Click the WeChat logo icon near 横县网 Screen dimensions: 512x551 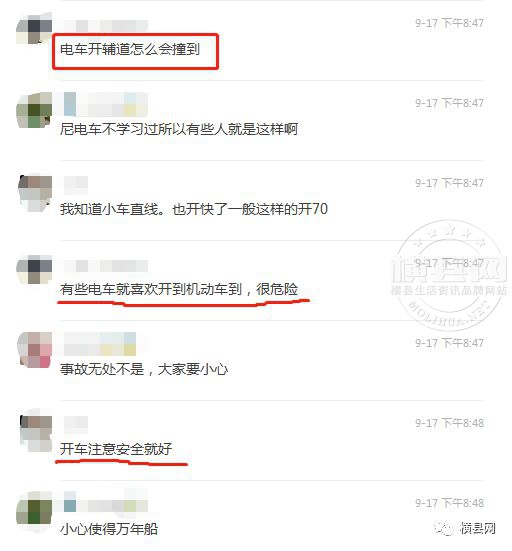pos(444,528)
